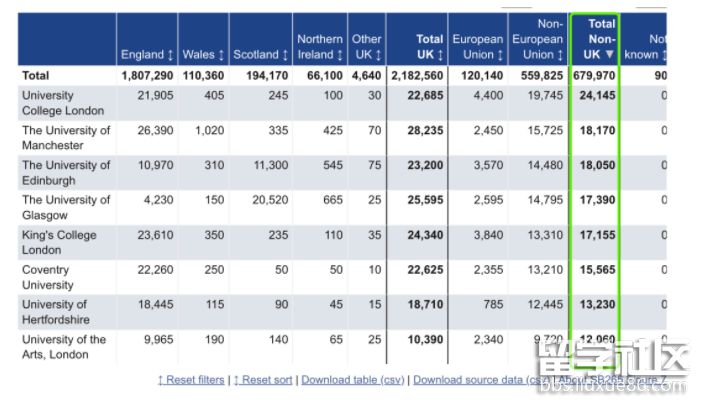Click University of Hertfordshire row label
The height and width of the screenshot is (407, 703).
55,312
